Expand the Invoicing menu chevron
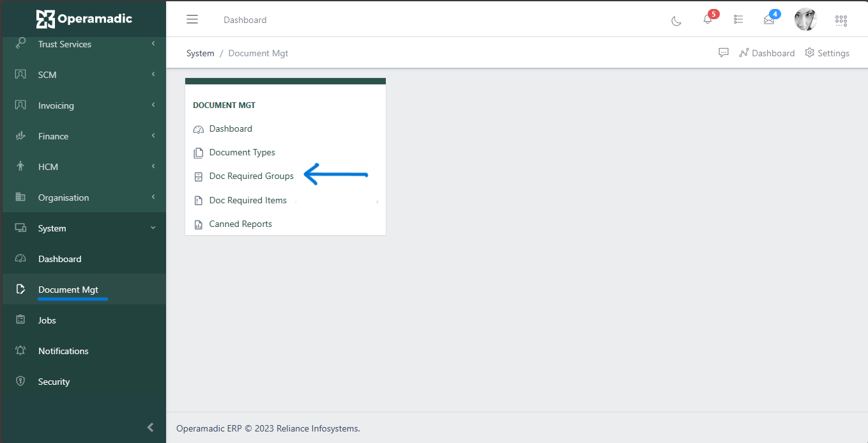The width and height of the screenshot is (868, 443). tap(153, 105)
